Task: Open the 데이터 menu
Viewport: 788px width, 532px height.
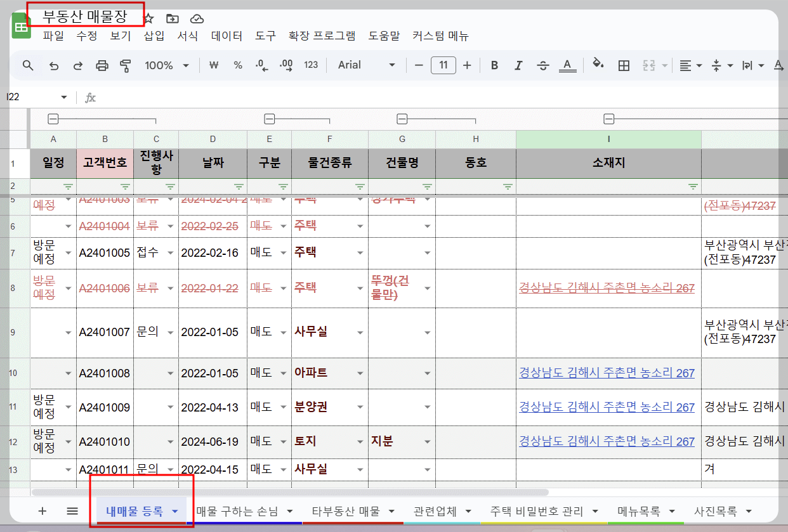Action: [225, 36]
